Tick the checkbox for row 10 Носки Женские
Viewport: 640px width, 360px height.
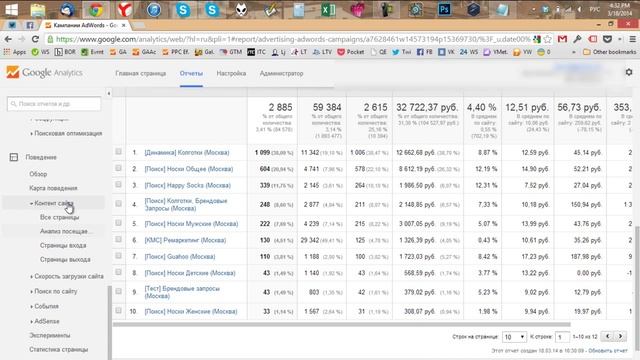click(118, 311)
